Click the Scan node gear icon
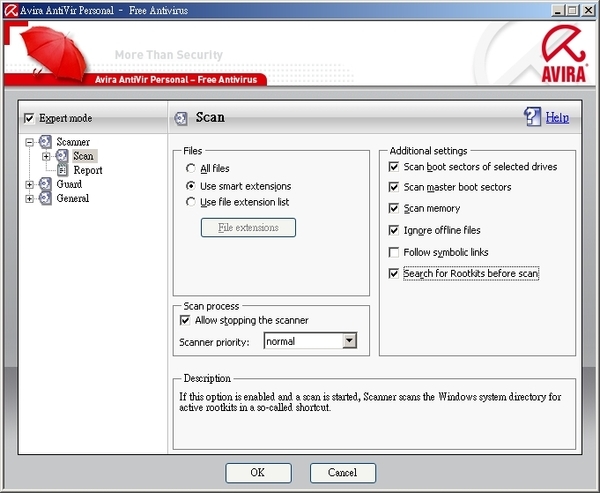This screenshot has width=600, height=493. [x=62, y=156]
